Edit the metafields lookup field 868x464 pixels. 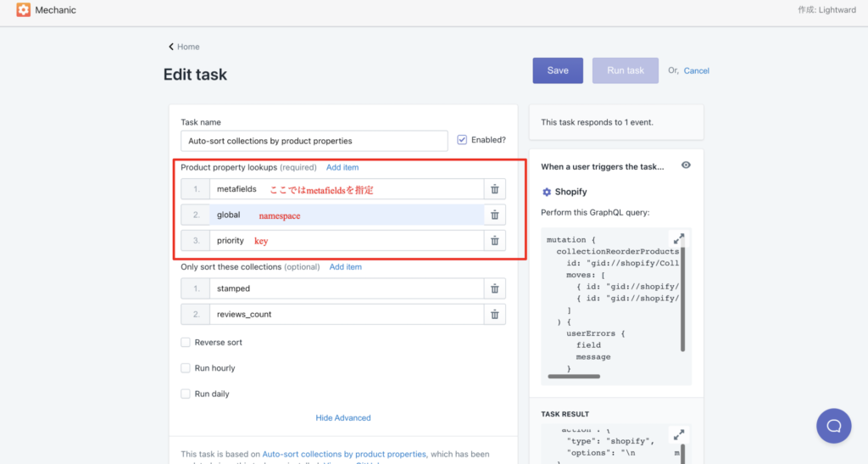tap(347, 189)
